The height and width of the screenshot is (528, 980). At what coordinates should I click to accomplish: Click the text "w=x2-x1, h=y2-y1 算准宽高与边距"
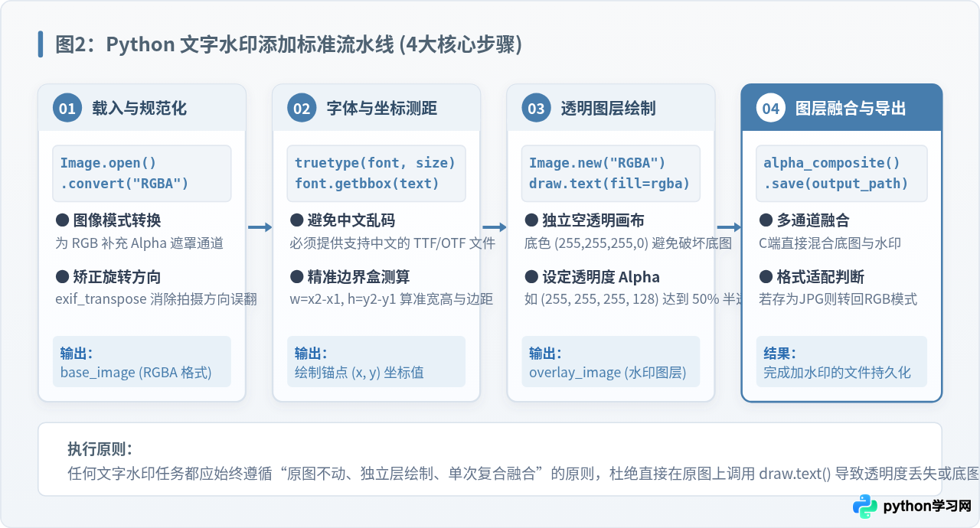pos(391,299)
